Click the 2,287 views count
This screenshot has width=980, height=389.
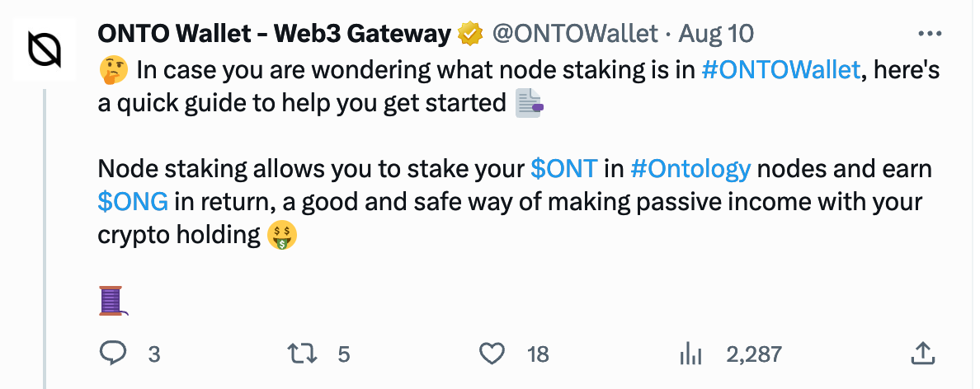753,354
